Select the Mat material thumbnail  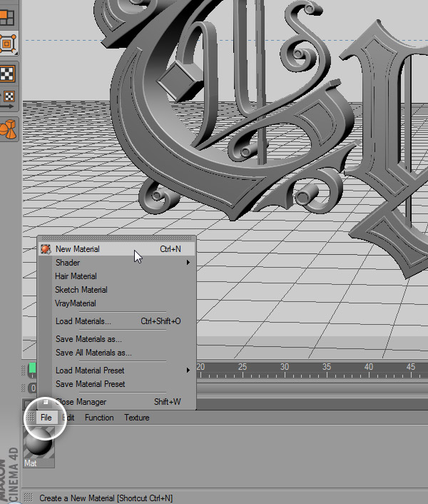click(x=39, y=447)
